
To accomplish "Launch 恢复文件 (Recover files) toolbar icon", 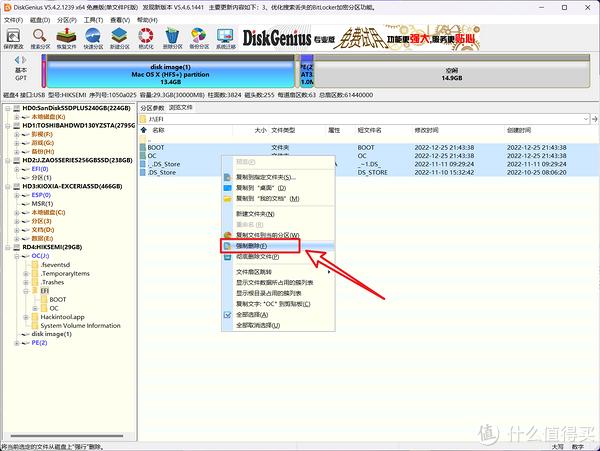I will [66, 38].
